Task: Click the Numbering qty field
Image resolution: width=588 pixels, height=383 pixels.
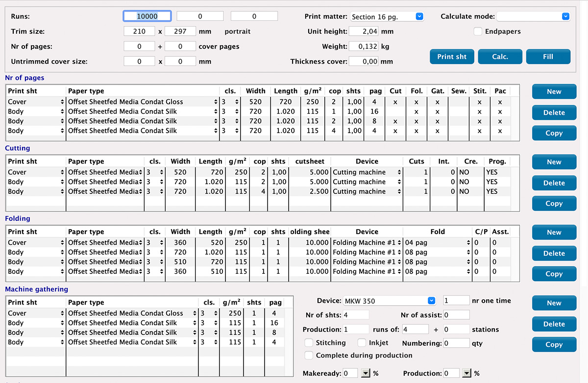Action: pyautogui.click(x=456, y=343)
